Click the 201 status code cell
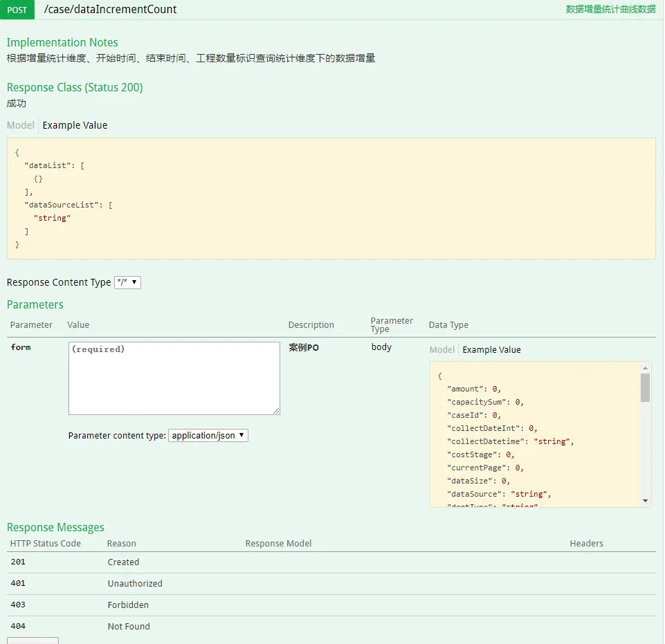Image resolution: width=665 pixels, height=644 pixels. [x=18, y=562]
